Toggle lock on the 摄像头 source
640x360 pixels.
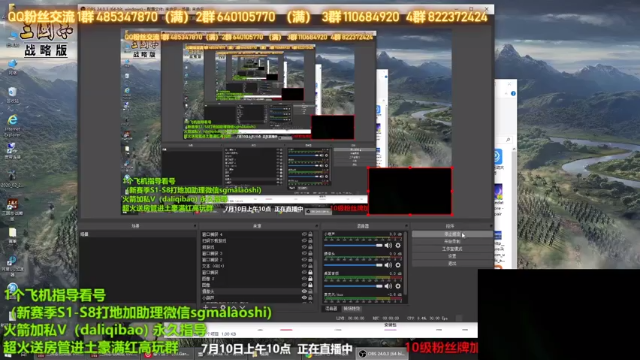pos(310,291)
